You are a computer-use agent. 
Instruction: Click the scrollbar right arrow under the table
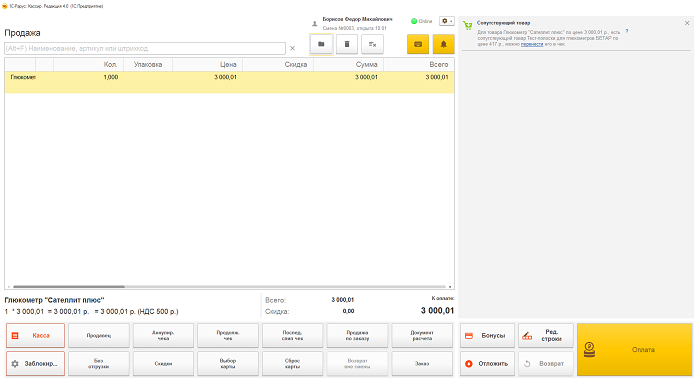[x=450, y=287]
